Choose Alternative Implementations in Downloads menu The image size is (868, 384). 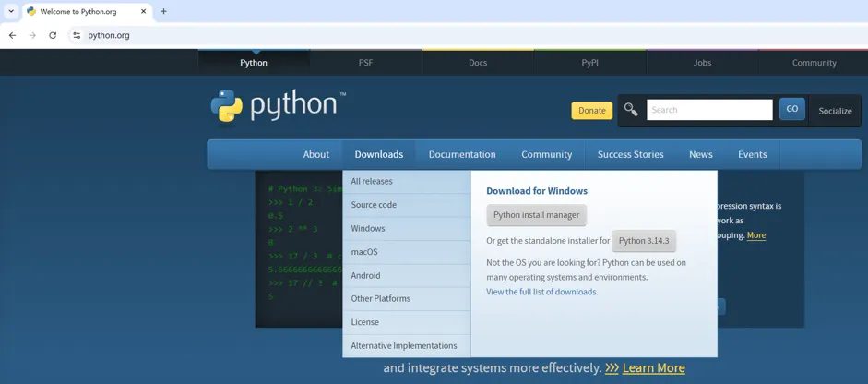click(406, 346)
